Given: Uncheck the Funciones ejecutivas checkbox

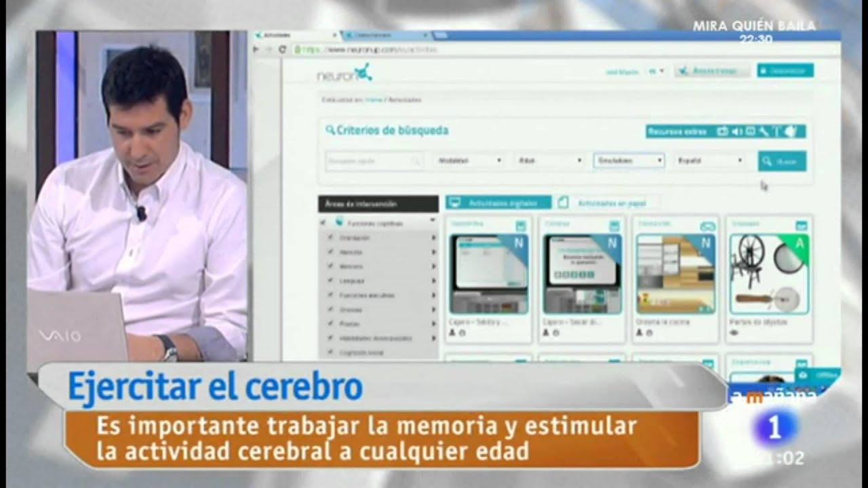Looking at the screenshot, I should (x=330, y=296).
